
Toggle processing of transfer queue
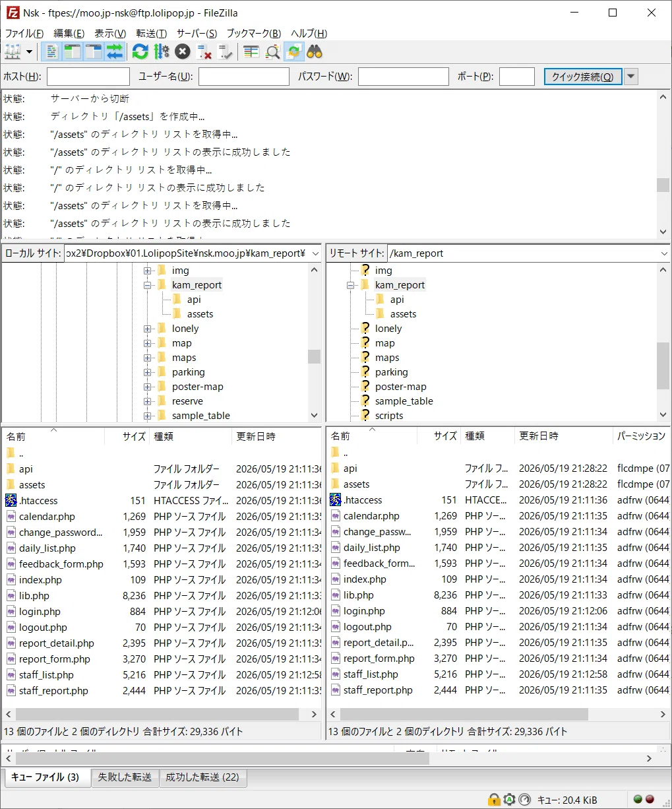coord(161,52)
